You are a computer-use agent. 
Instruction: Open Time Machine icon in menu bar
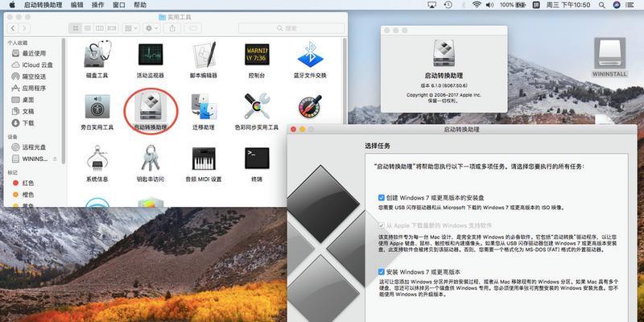tap(448, 5)
